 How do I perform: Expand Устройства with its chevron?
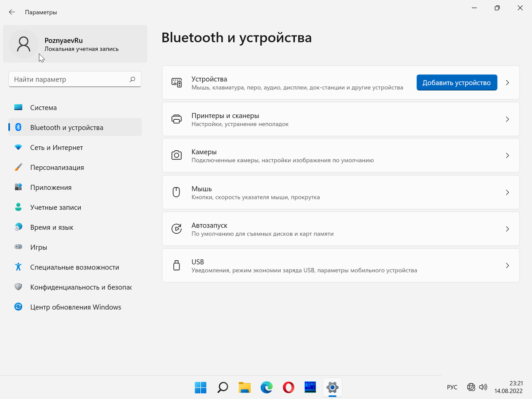508,82
